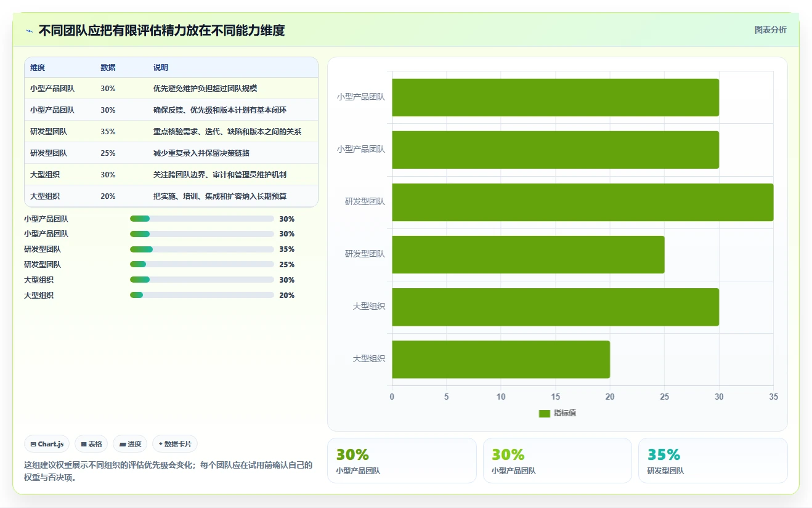Click the 图表分析 label in the header
Viewport: 812px width, 508px height.
click(x=770, y=30)
